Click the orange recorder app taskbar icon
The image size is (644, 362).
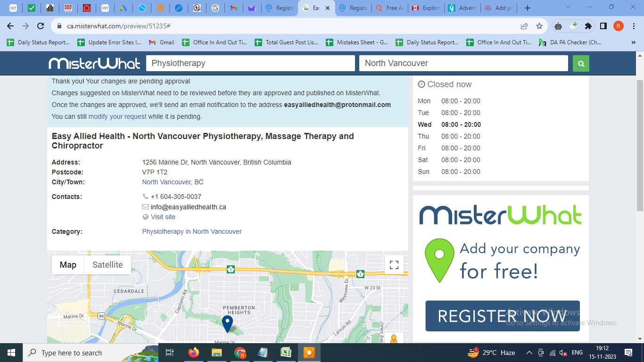pyautogui.click(x=309, y=353)
